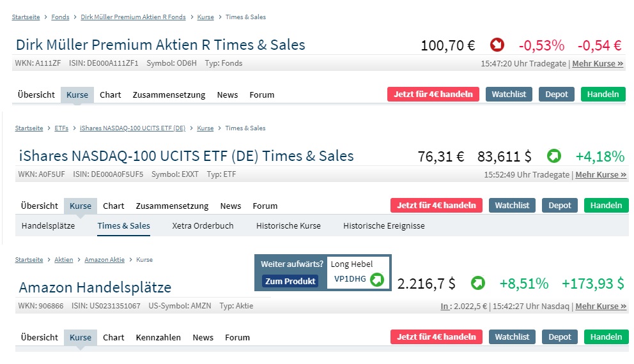The height and width of the screenshot is (364, 634).
Task: Open 'ETFs' breadcrumb link
Action: tap(61, 128)
